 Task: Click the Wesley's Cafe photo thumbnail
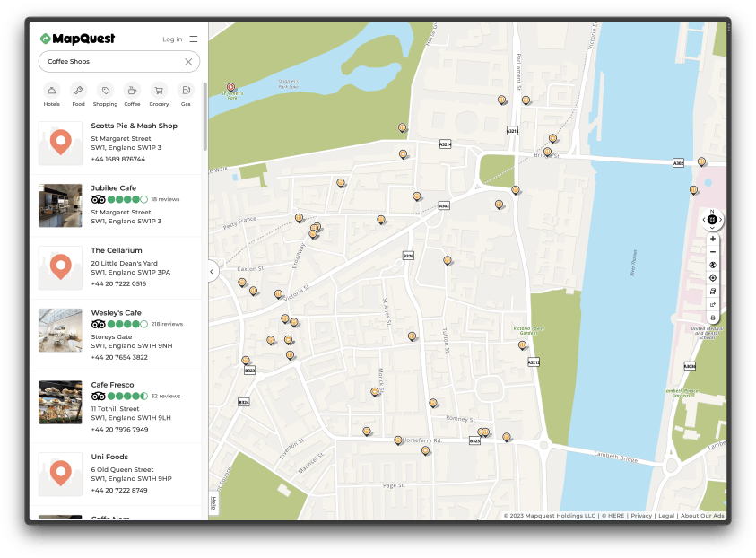pyautogui.click(x=60, y=330)
